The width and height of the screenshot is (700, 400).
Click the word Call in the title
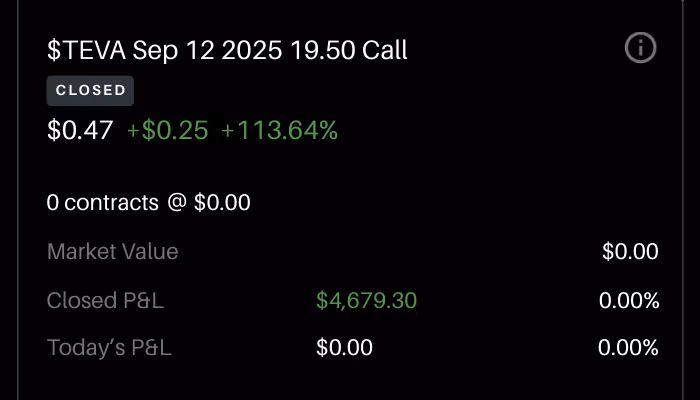coord(385,50)
